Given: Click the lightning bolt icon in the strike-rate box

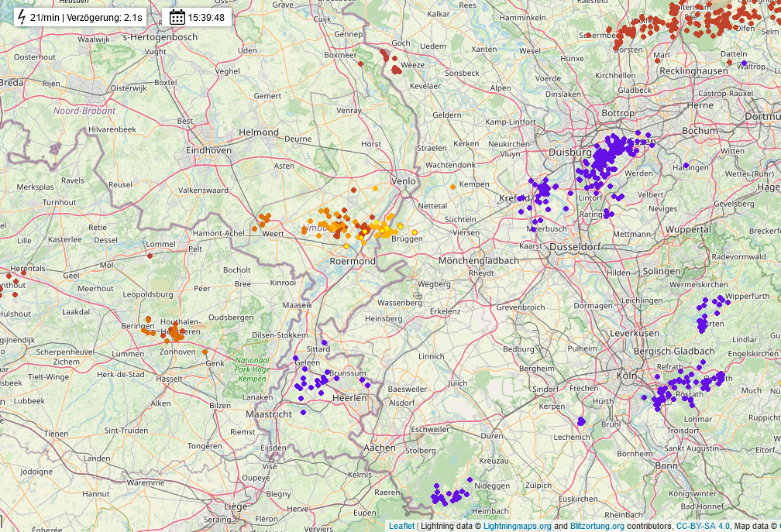Looking at the screenshot, I should coord(21,17).
